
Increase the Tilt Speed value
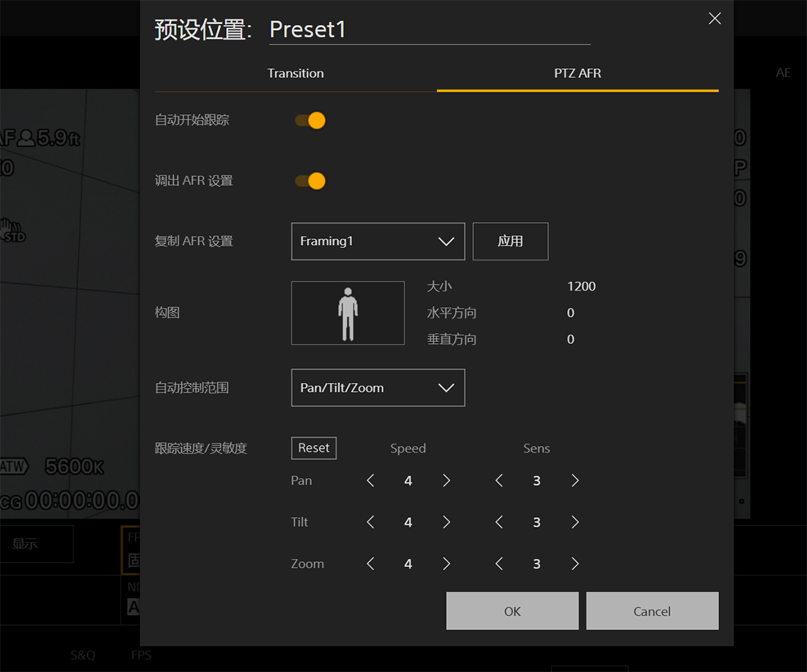(x=446, y=522)
